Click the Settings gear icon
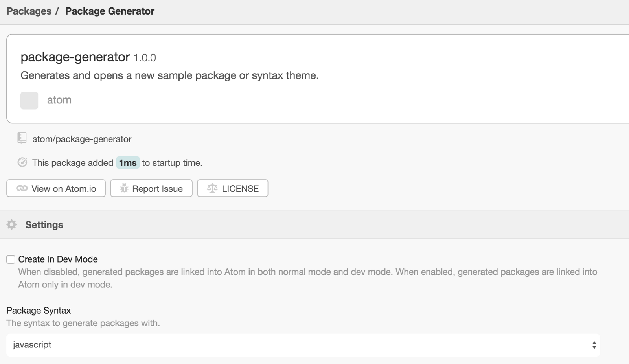The image size is (629, 364). [x=12, y=224]
